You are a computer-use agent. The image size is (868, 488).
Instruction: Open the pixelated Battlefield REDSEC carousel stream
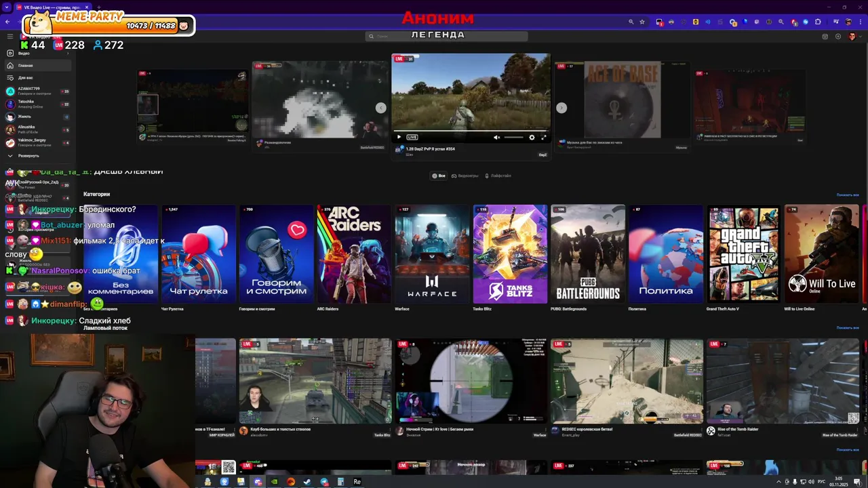coord(320,100)
